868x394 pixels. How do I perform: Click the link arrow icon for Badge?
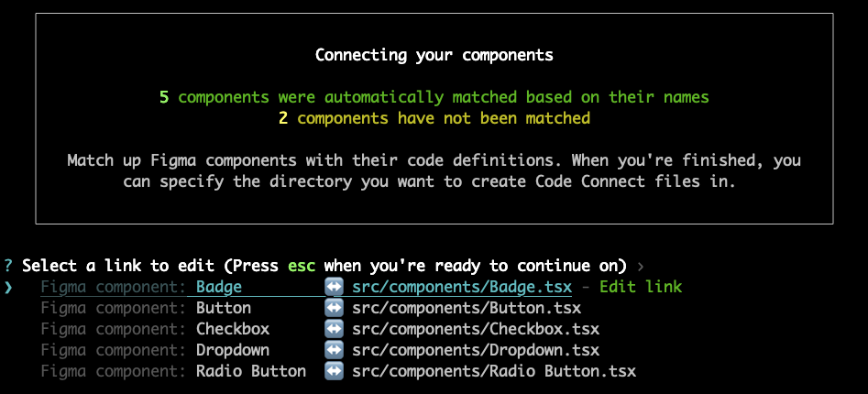pyautogui.click(x=334, y=287)
